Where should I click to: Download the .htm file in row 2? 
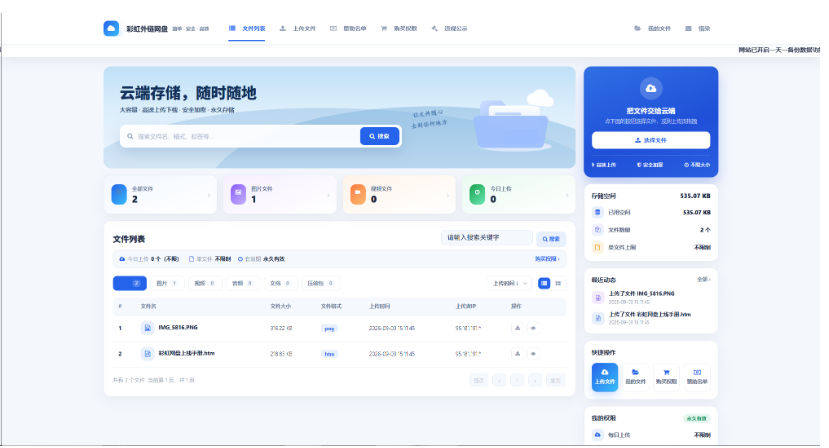coord(518,353)
